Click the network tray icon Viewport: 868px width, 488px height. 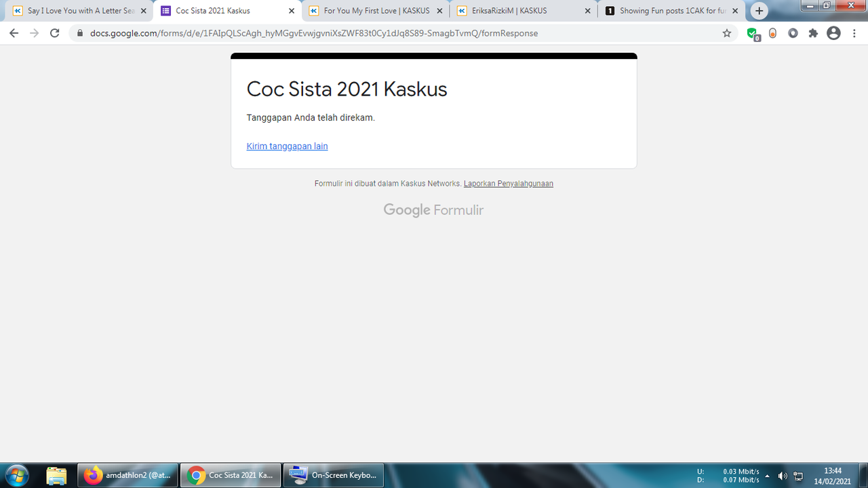point(798,476)
